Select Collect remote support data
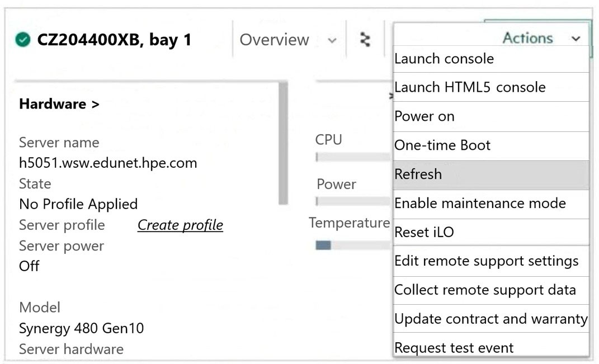Image resolution: width=599 pixels, height=364 pixels. coord(491,290)
